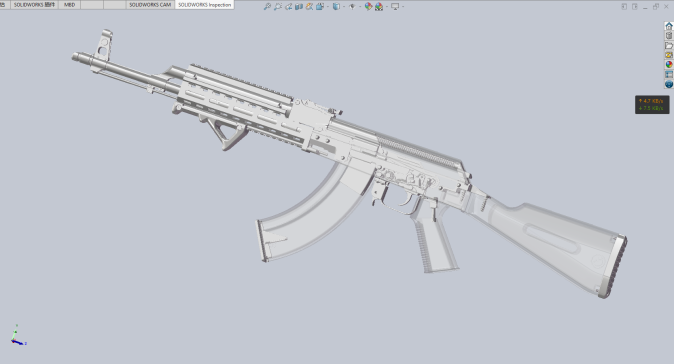Open the MBD tab
The image size is (674, 364).
(69, 5)
